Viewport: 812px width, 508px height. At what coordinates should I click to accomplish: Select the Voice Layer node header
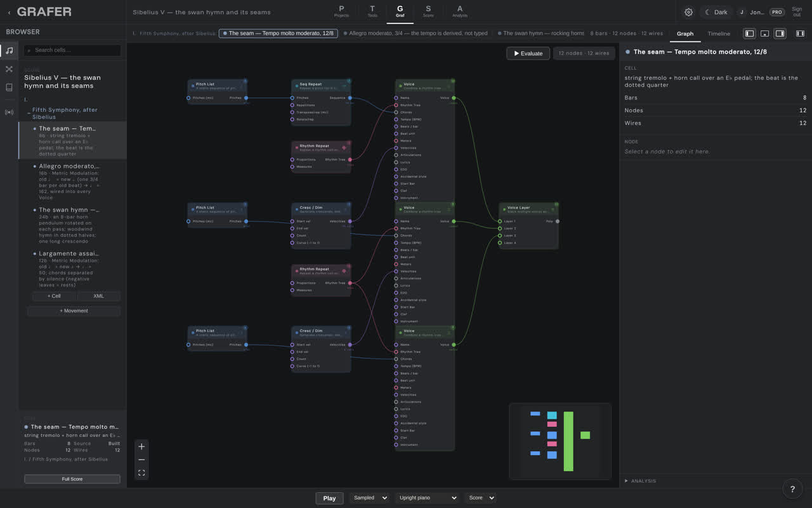click(528, 209)
